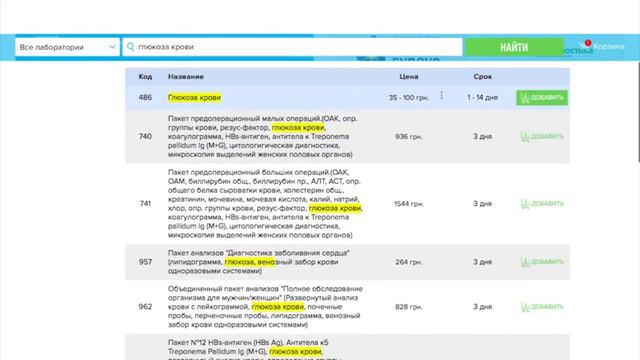
Task: Open "Пакет предоперационный больших операций" description
Action: pyautogui.click(x=265, y=203)
